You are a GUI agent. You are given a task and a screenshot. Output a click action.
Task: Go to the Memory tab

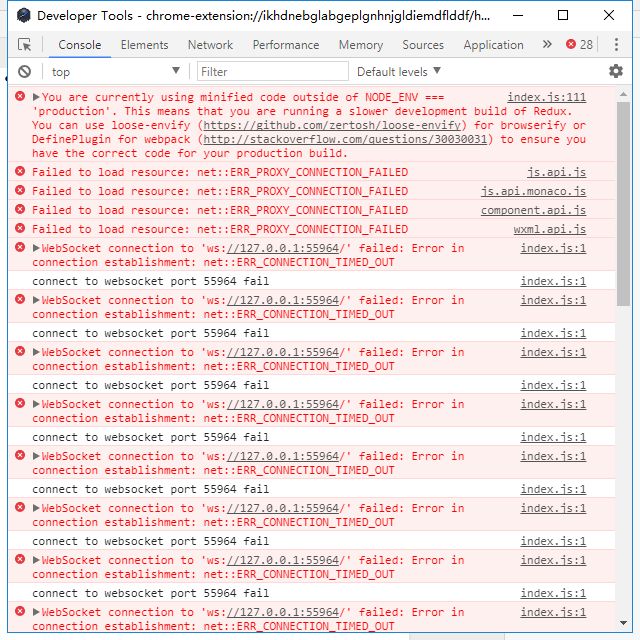[x=361, y=44]
